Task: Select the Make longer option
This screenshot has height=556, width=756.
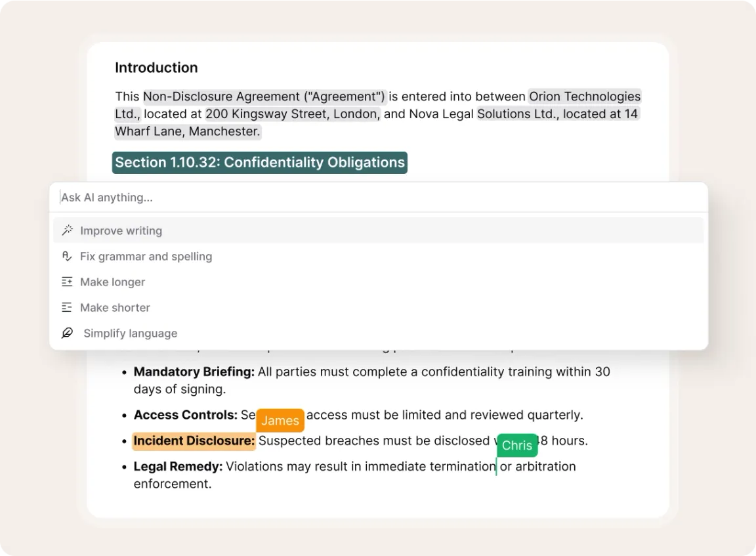Action: coord(112,282)
